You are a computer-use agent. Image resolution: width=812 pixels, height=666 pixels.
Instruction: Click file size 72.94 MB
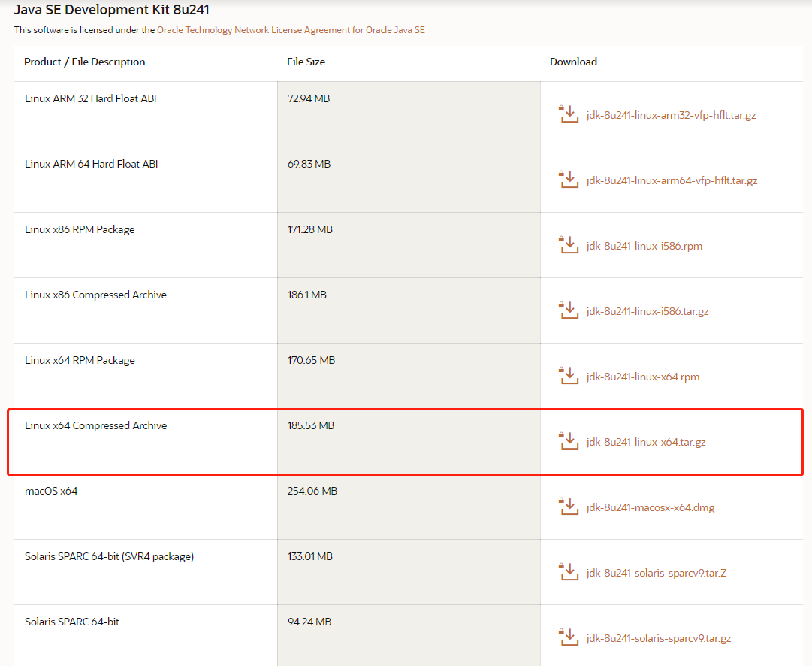[x=309, y=98]
